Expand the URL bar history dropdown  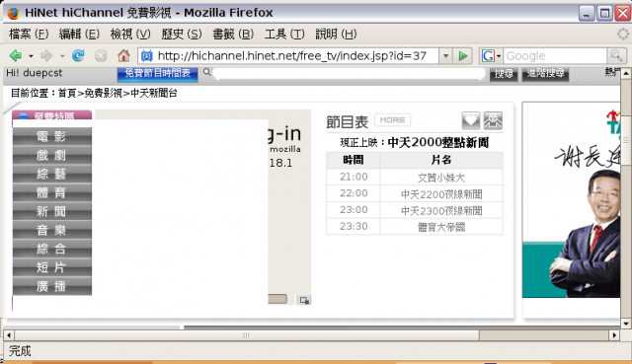point(445,56)
